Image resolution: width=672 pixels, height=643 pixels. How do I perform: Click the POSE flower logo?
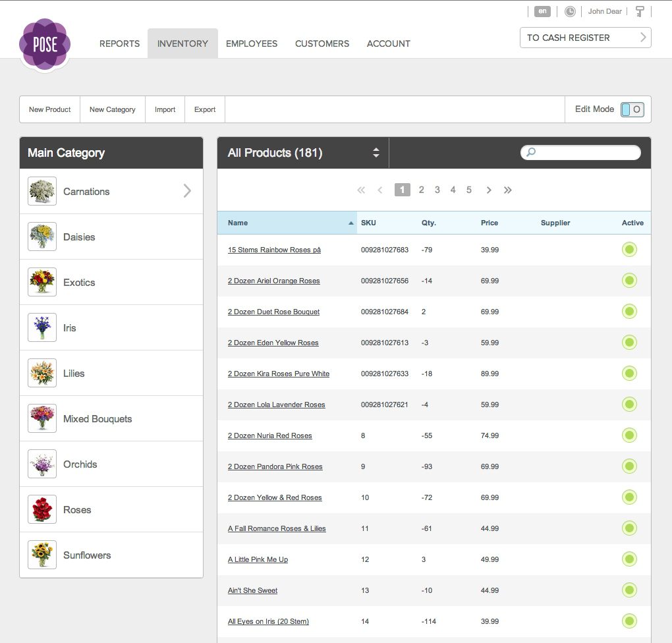[45, 44]
